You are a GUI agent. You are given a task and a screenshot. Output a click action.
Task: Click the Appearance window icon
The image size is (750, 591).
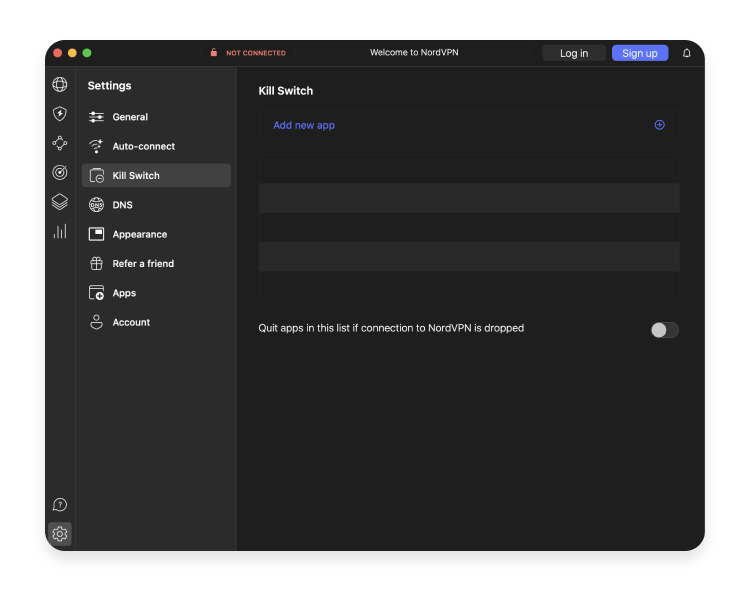coord(96,234)
